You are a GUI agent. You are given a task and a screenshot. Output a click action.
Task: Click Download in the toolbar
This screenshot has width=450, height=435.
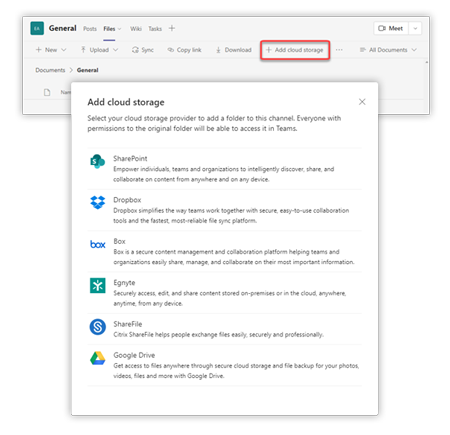[233, 50]
